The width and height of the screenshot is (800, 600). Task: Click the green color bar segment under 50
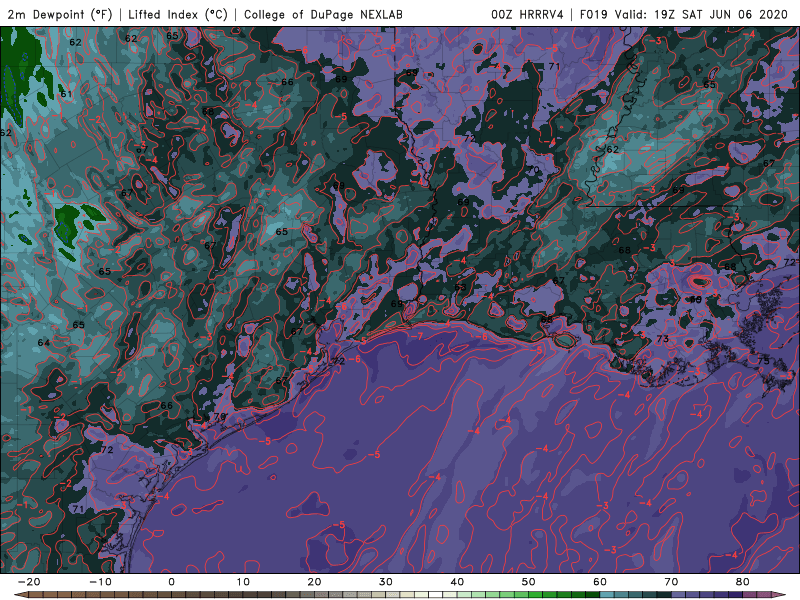pos(536,595)
